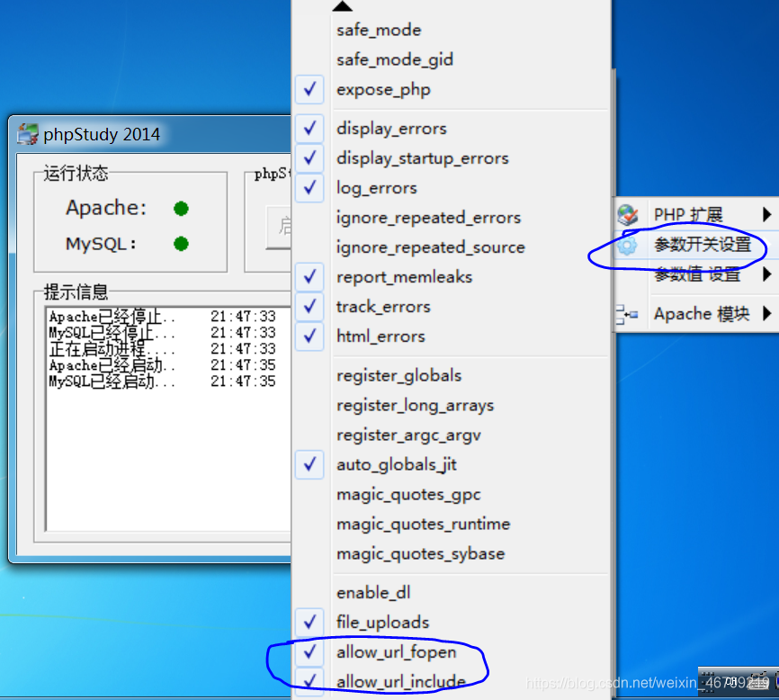Toggle the safe_mode option

click(451, 31)
